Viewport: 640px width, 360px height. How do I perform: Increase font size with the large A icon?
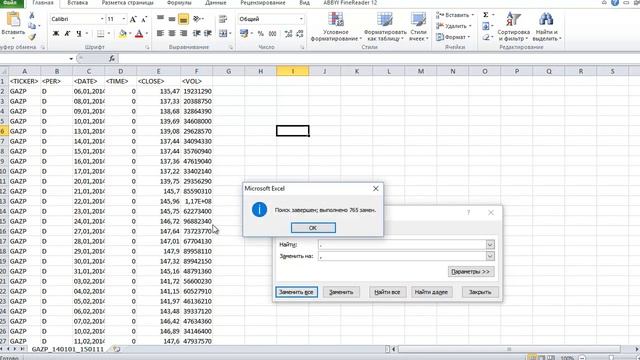[133, 19]
